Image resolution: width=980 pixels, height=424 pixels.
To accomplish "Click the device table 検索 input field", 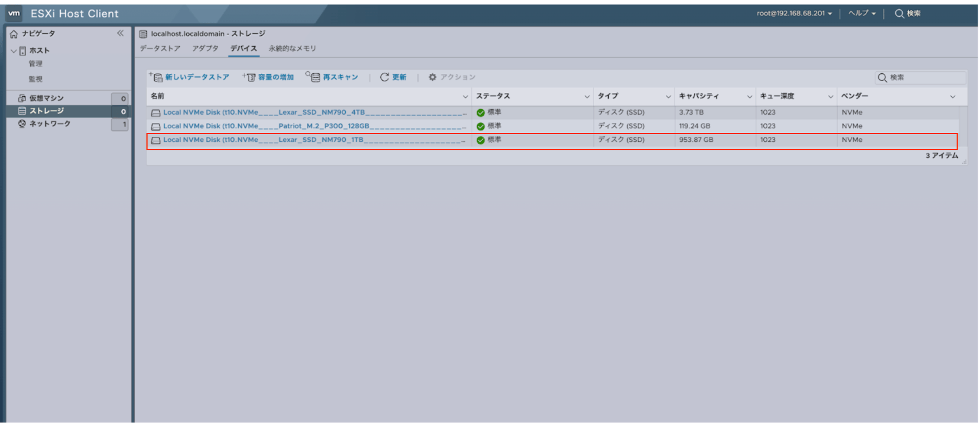I will 920,77.
